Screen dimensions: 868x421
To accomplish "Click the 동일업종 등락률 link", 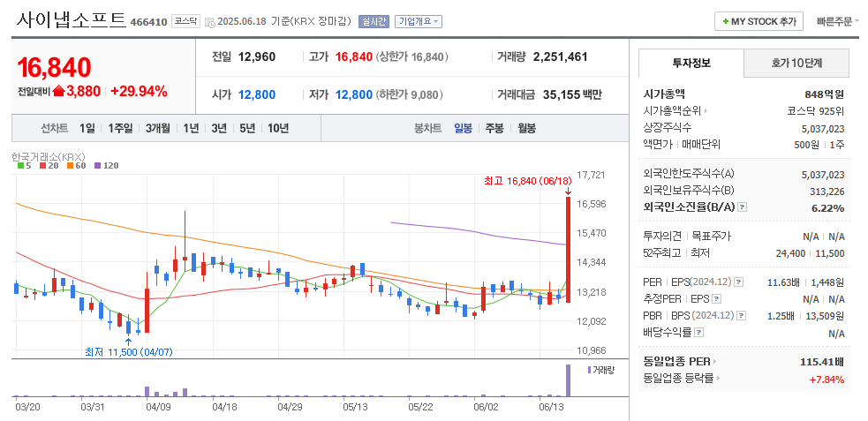I will [x=682, y=379].
